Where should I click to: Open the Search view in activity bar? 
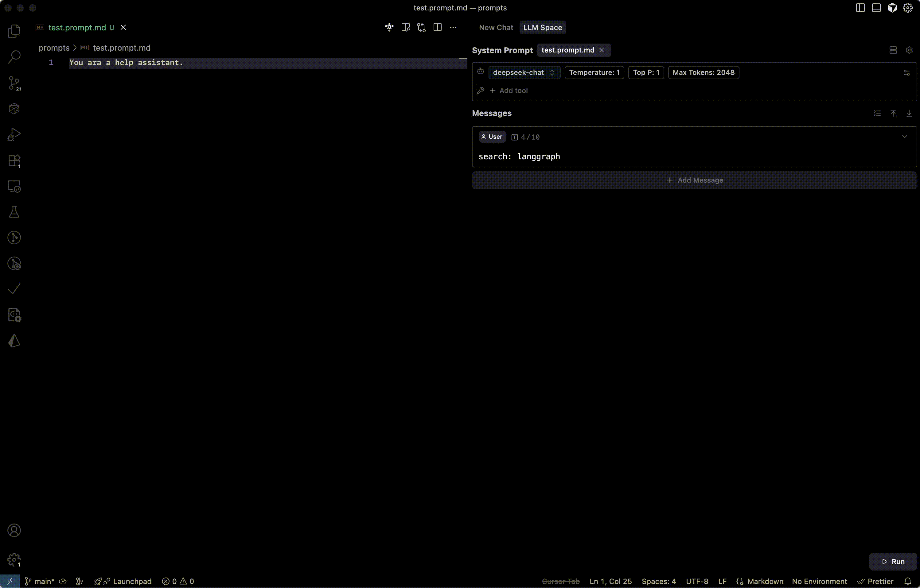coord(14,57)
